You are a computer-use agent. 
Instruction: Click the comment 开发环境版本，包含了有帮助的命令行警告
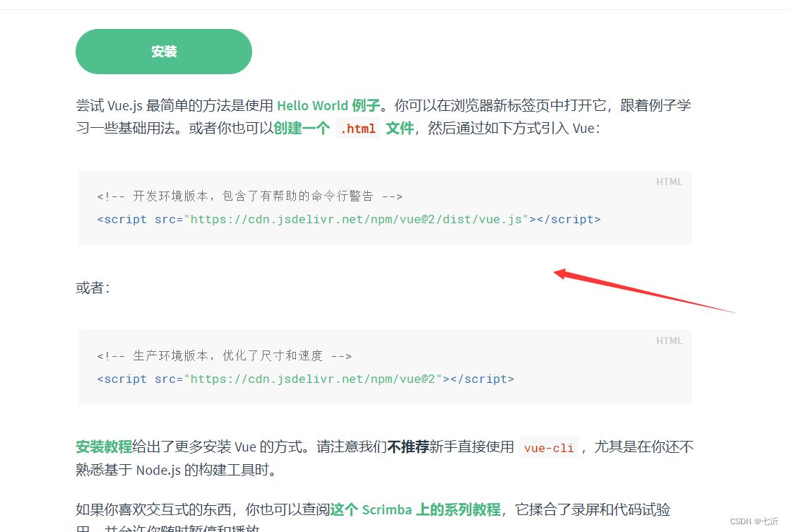tap(249, 196)
